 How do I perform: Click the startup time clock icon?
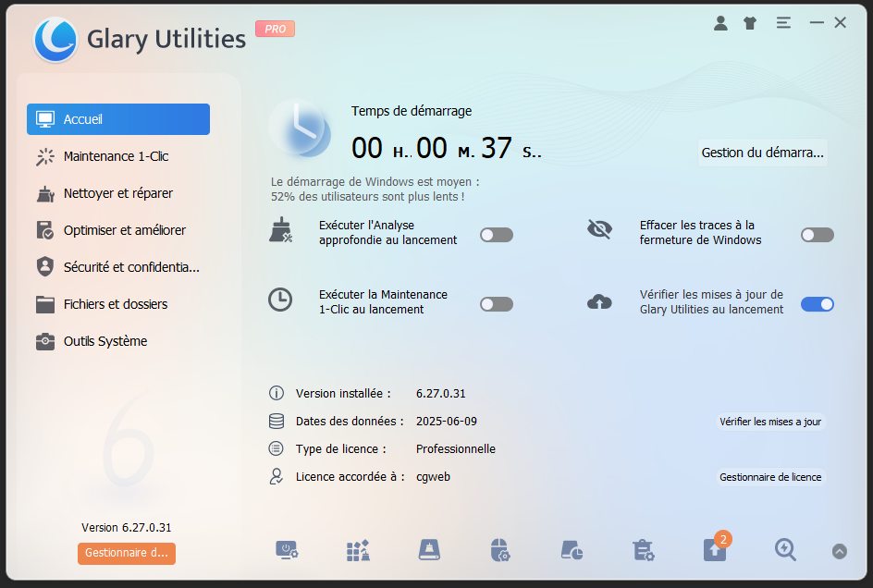click(301, 129)
